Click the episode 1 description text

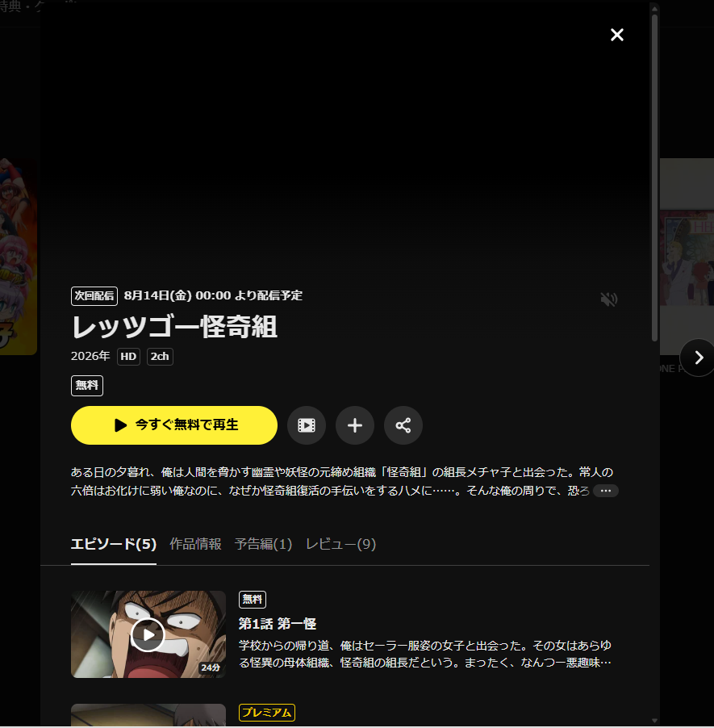click(425, 655)
